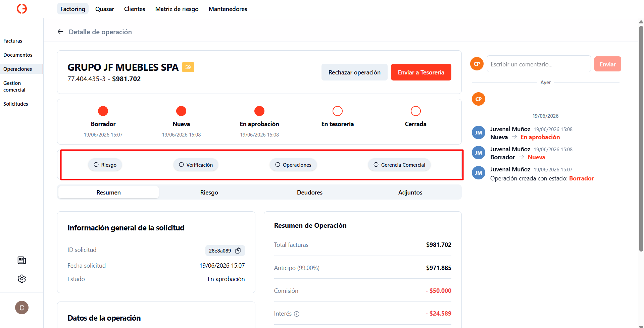The image size is (644, 328).
Task: Copy the solicitud ID with copy icon
Action: (238, 251)
